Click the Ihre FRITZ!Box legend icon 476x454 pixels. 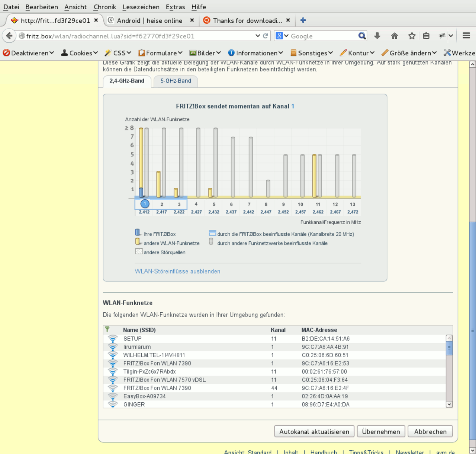click(x=138, y=233)
